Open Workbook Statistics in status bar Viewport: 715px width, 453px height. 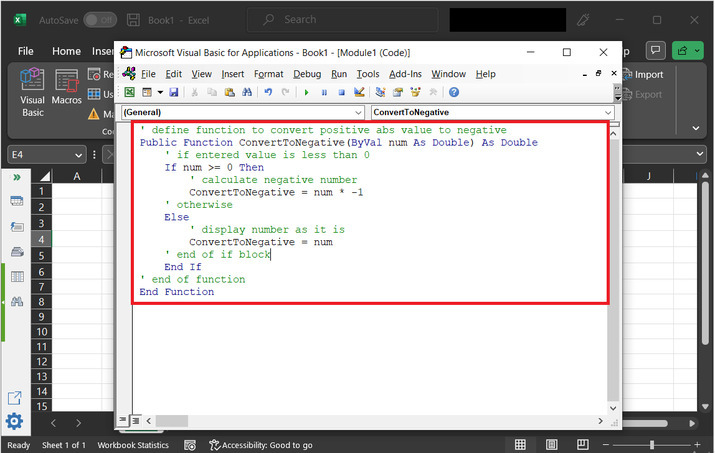coord(133,445)
